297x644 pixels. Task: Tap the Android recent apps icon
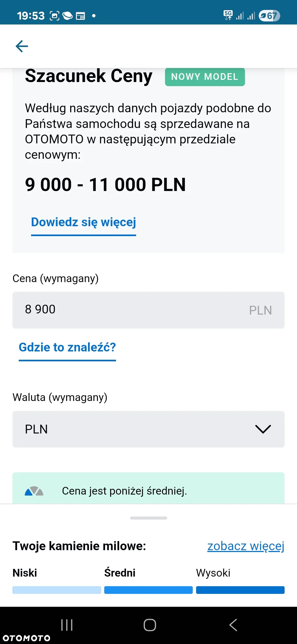pyautogui.click(x=67, y=625)
